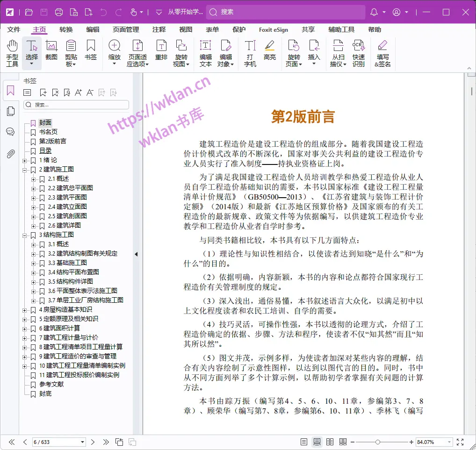Collapse the 3 结构施工图 bookmark tree
The width and height of the screenshot is (476, 450).
click(25, 235)
